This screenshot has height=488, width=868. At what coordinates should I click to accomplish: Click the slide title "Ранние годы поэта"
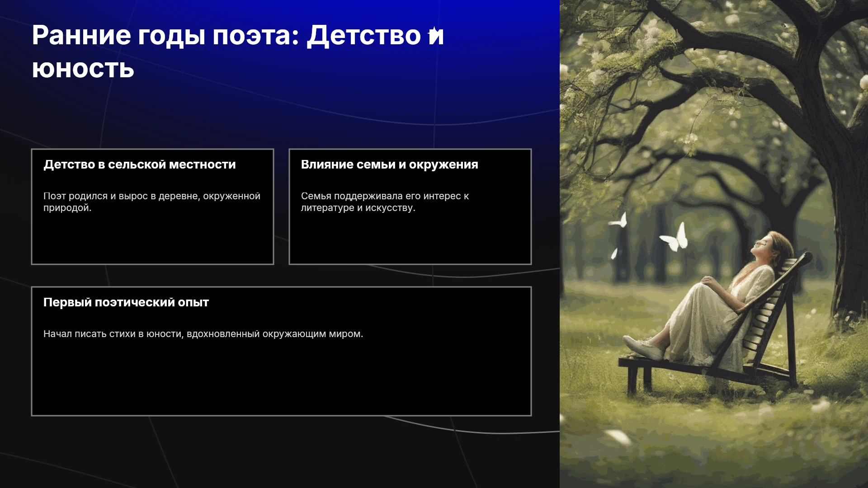tap(165, 36)
